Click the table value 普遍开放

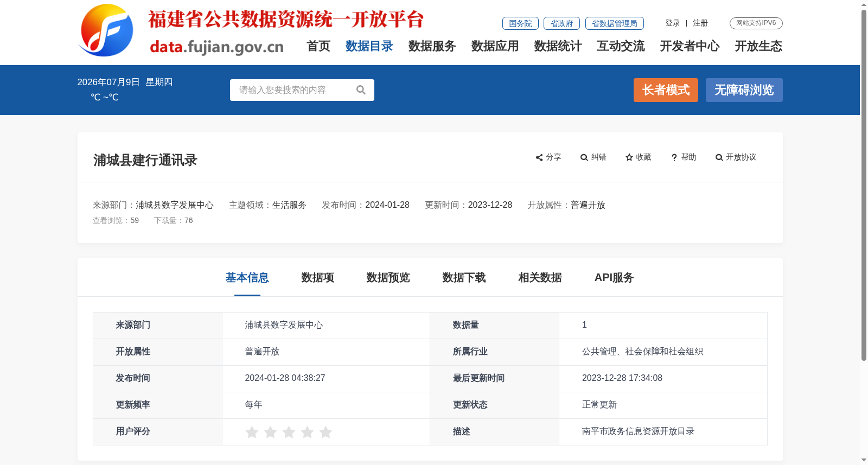click(262, 352)
